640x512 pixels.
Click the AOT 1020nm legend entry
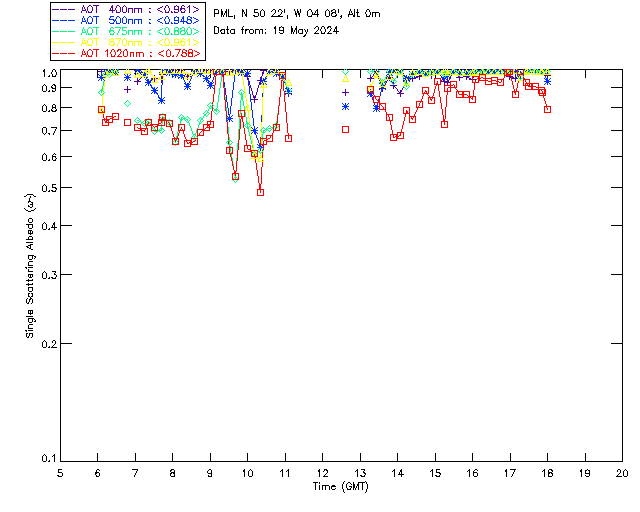tap(126, 53)
